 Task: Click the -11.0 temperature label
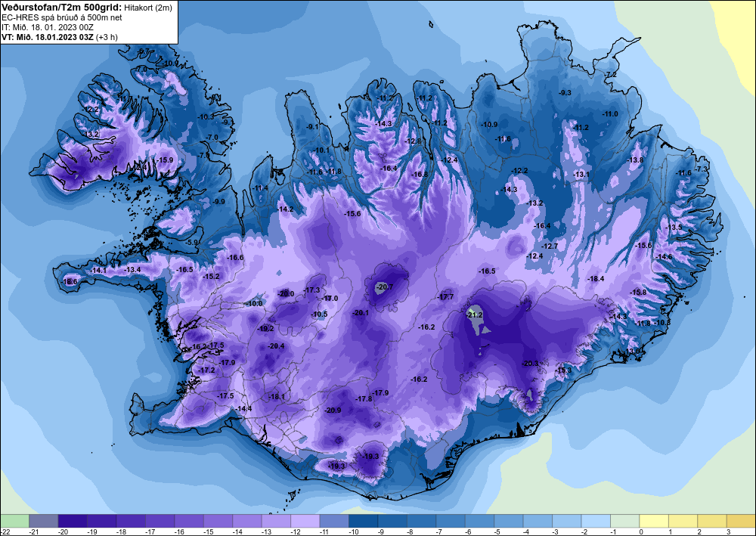click(x=610, y=113)
